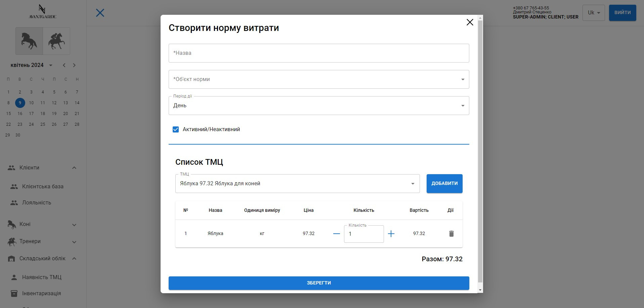644x308 pixels.
Task: Click the ЗБЕРЕГТИ button
Action: pyautogui.click(x=318, y=283)
